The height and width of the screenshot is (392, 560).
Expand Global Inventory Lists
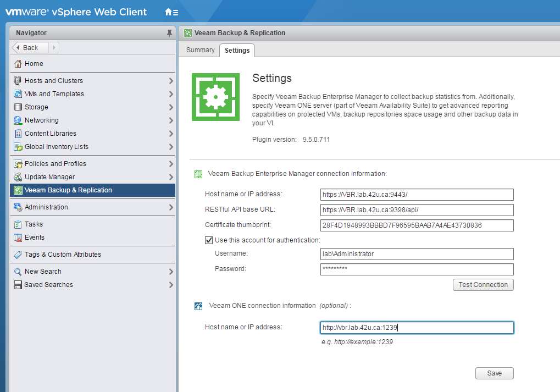click(59, 146)
